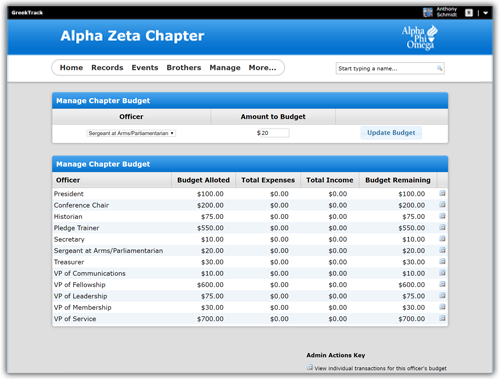Click the Update Budget button
Screen dimensions: 500x379
point(391,133)
